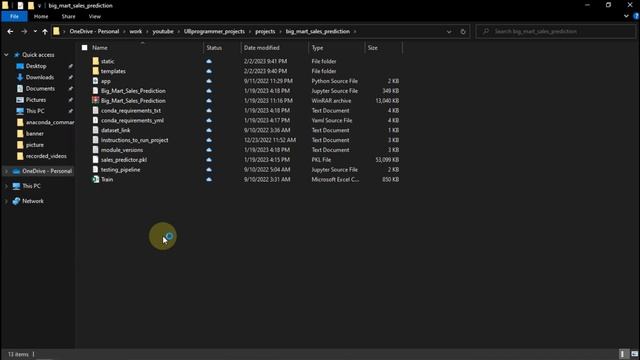Switch to the View ribbon tab
Viewport: 640px width, 360px height.
click(x=94, y=16)
